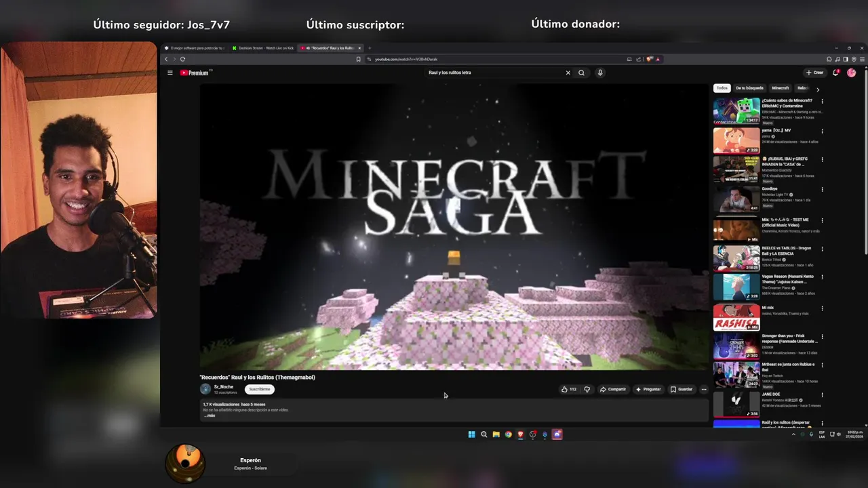The width and height of the screenshot is (868, 488).
Task: Open Windows taskbar search
Action: point(484,434)
